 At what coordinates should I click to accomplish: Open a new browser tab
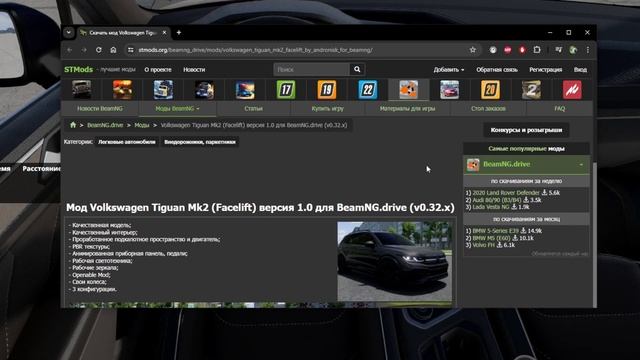[x=179, y=32]
